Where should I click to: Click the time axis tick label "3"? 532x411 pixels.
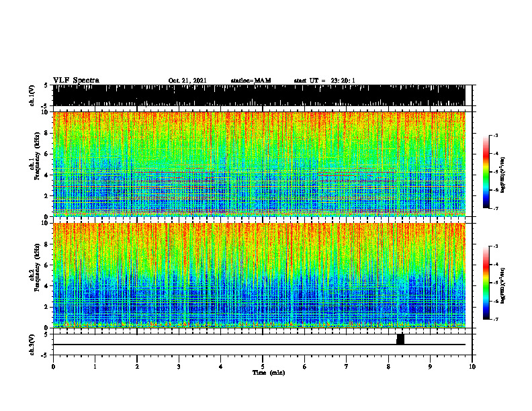tap(179, 367)
